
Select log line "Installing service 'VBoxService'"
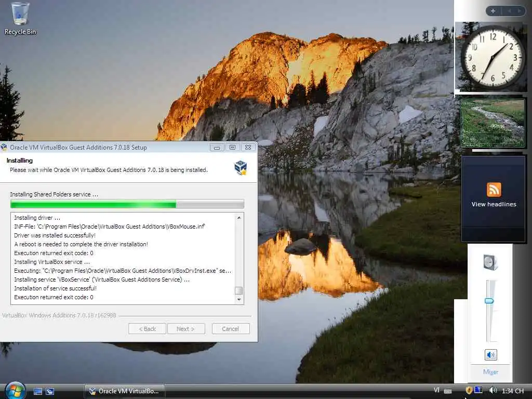[102, 280]
